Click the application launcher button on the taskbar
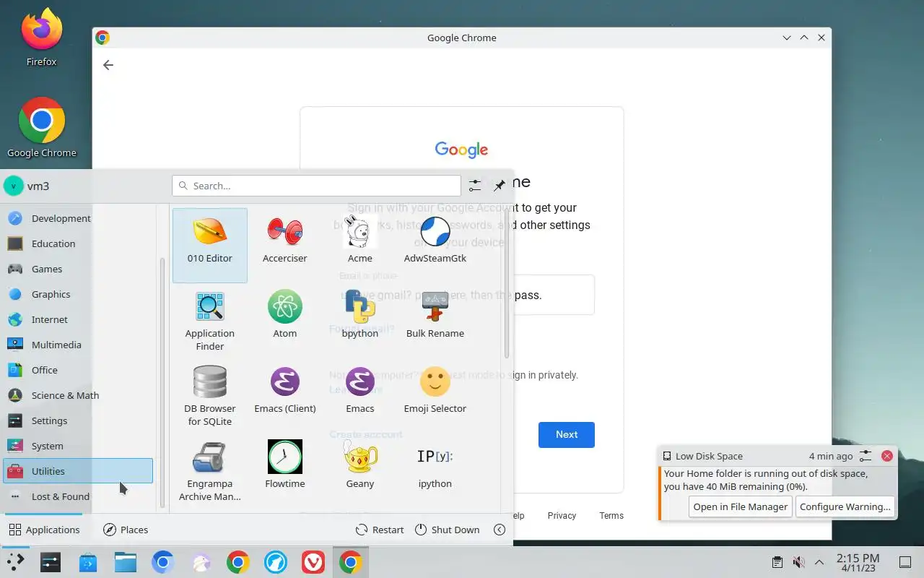The height and width of the screenshot is (578, 924). [14, 562]
